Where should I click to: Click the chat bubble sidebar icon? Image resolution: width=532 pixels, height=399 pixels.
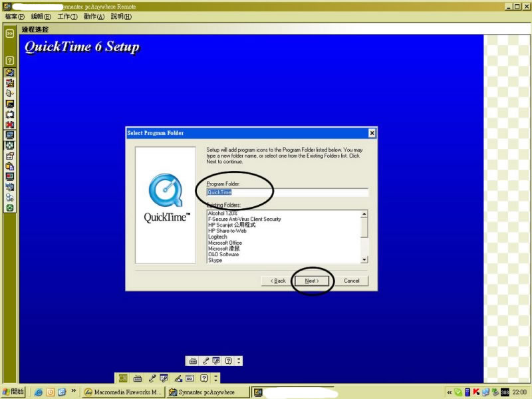click(10, 114)
